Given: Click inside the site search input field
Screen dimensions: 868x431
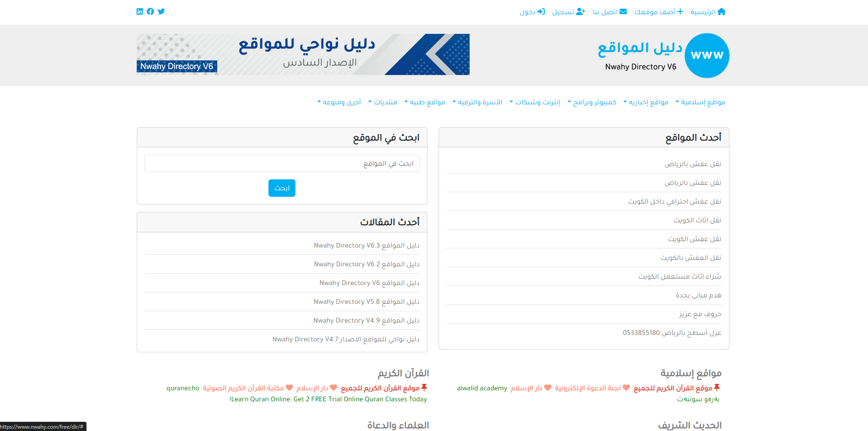Looking at the screenshot, I should (x=282, y=163).
